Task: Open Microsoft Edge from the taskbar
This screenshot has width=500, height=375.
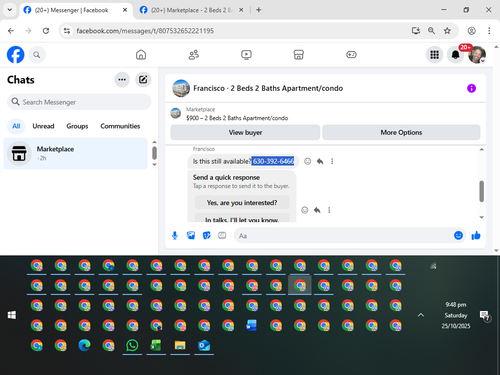Action: pyautogui.click(x=84, y=345)
